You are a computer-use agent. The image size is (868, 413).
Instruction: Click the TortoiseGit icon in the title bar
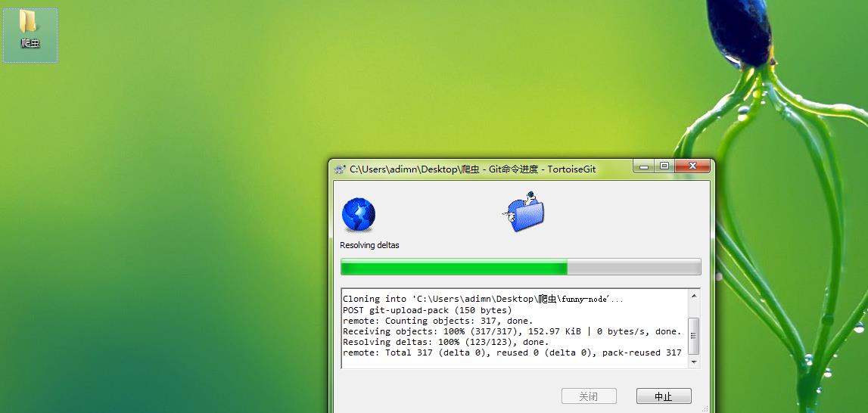click(x=340, y=169)
